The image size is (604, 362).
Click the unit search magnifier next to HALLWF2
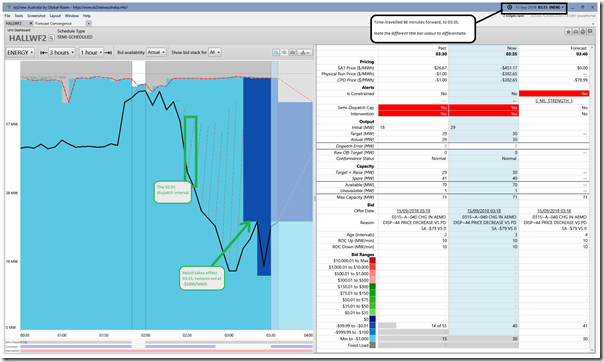(x=51, y=38)
